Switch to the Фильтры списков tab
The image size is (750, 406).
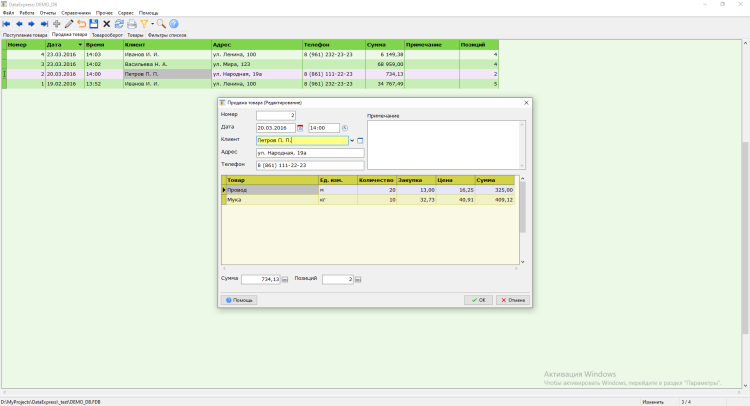(167, 35)
